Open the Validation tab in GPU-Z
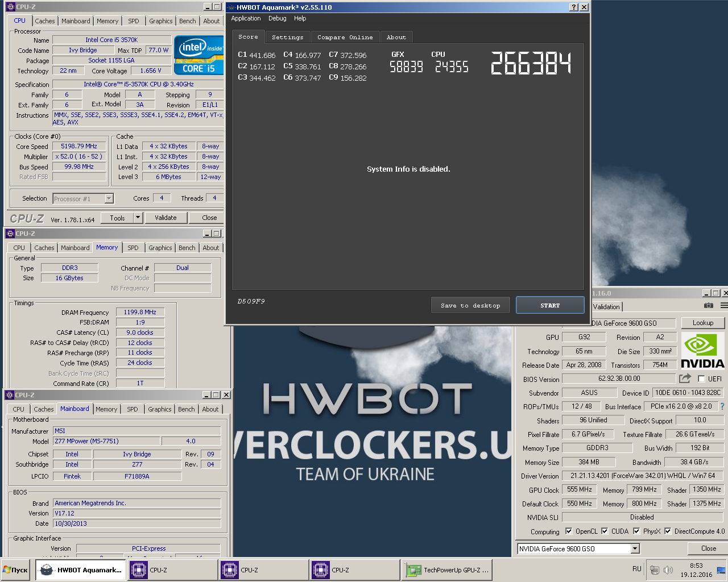This screenshot has height=582, width=728. 606,306
